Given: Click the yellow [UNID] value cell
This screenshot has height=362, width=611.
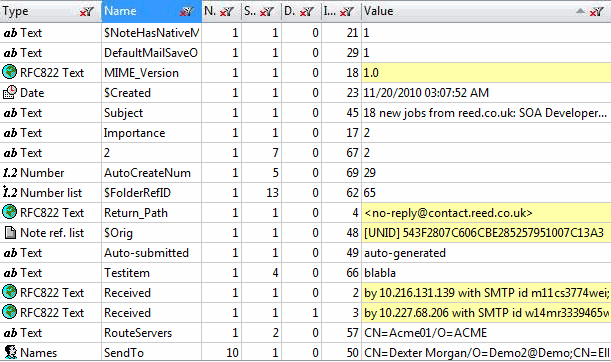Looking at the screenshot, I should (486, 233).
